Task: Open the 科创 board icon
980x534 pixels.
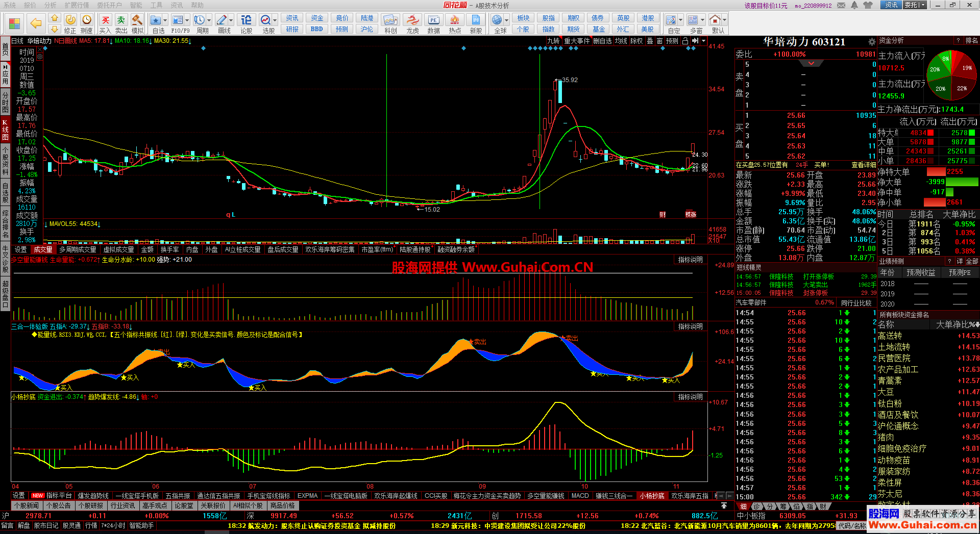Action: (390, 24)
